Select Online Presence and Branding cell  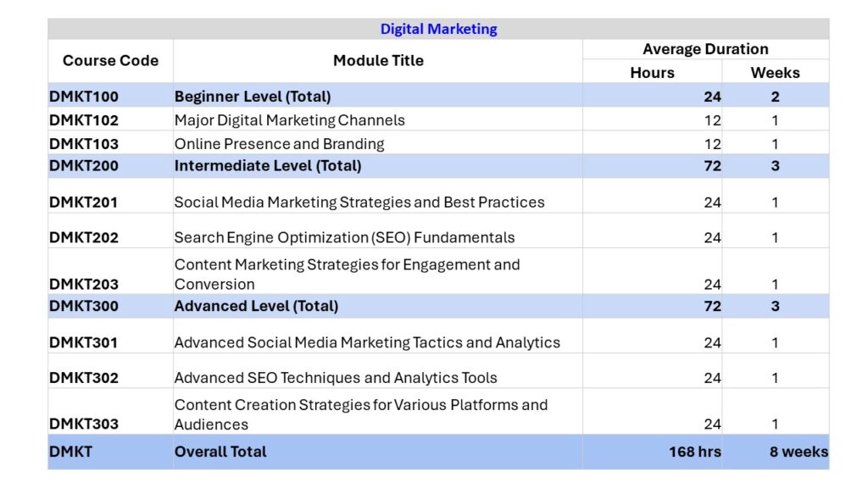click(x=280, y=144)
